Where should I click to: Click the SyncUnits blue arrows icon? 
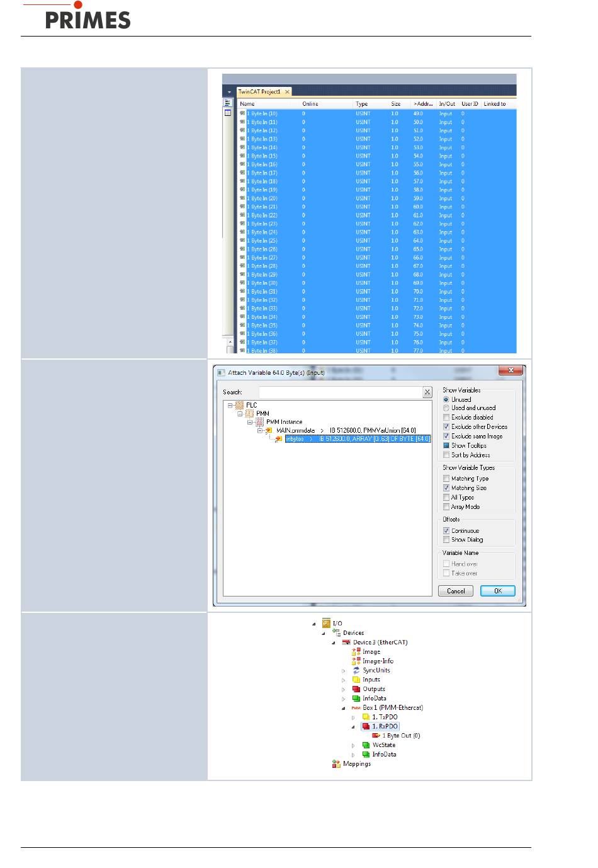click(356, 670)
